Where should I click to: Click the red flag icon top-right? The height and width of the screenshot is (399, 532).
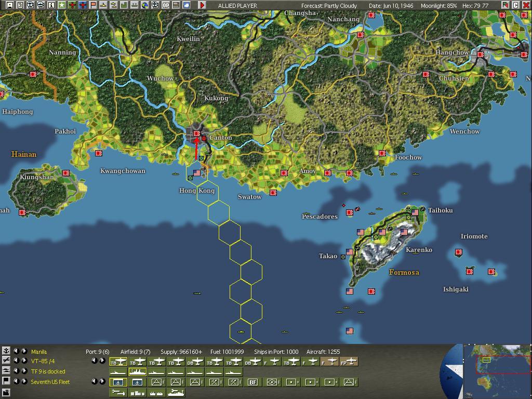pyautogui.click(x=505, y=5)
